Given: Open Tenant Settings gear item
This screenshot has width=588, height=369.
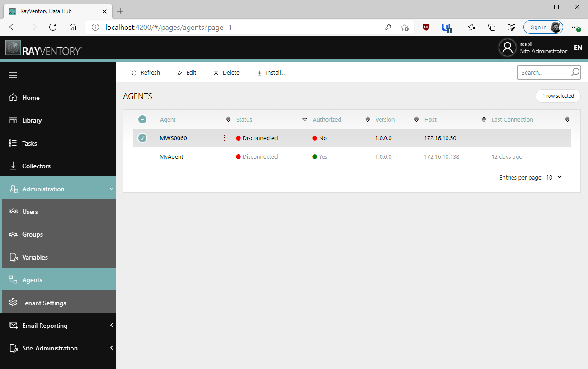Looking at the screenshot, I should [x=44, y=303].
